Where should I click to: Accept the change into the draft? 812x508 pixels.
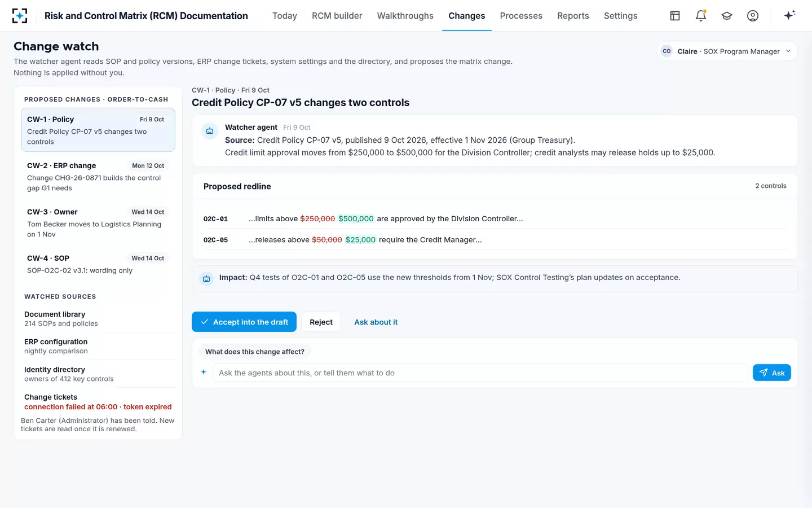point(244,322)
